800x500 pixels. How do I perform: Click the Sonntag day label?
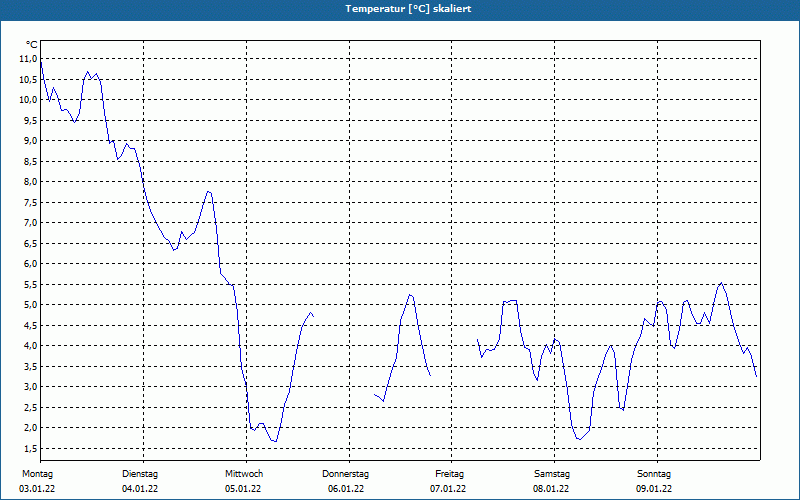click(x=654, y=474)
